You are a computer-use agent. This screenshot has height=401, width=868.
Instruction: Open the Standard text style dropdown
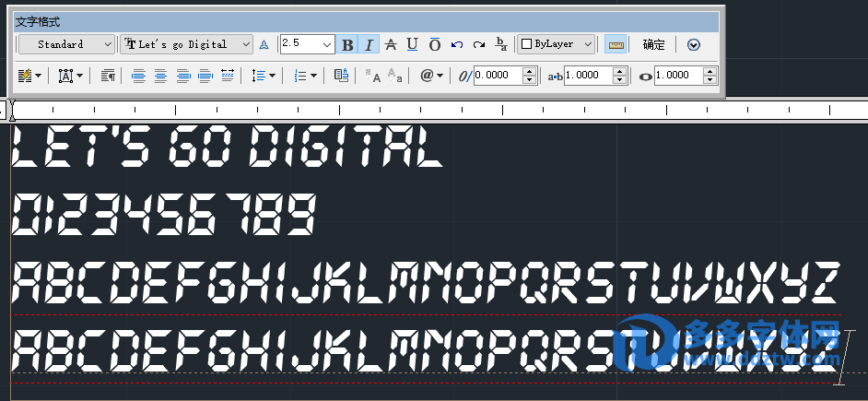pyautogui.click(x=66, y=44)
